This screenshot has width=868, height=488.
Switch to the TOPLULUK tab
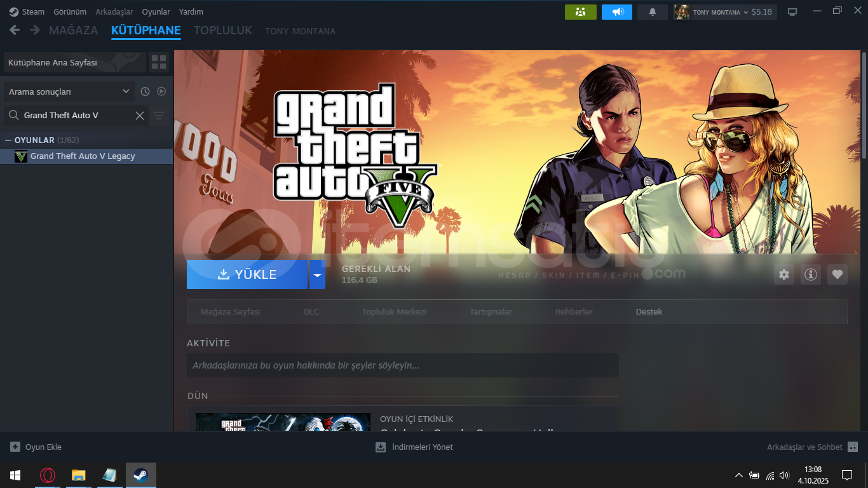point(223,30)
